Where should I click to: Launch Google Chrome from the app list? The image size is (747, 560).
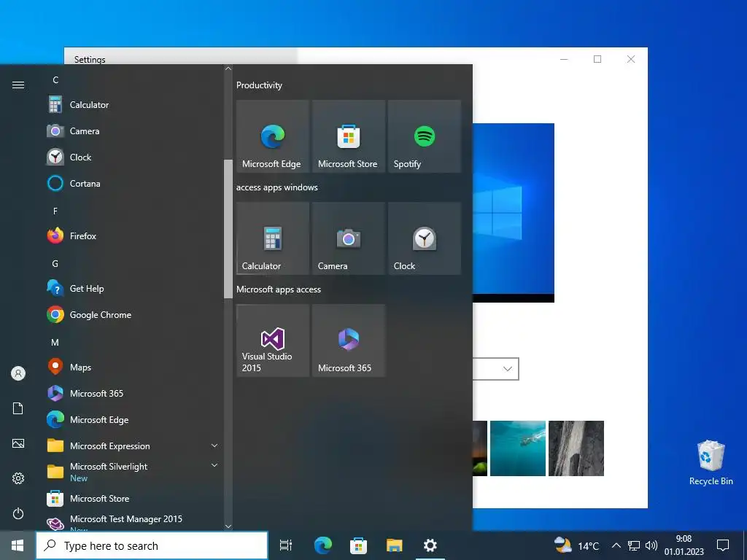133,315
